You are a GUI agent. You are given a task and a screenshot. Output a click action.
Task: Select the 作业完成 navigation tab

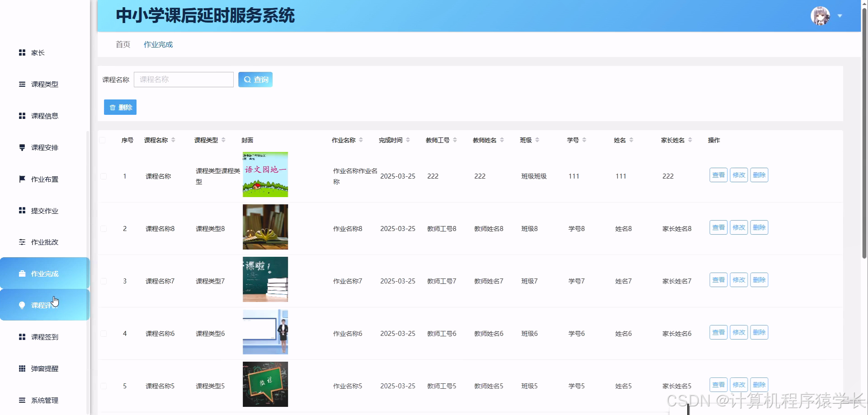point(158,44)
